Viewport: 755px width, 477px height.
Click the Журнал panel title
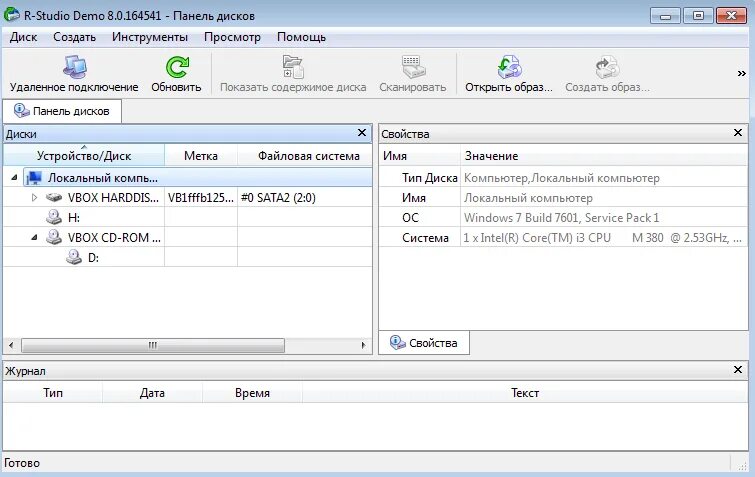[26, 371]
